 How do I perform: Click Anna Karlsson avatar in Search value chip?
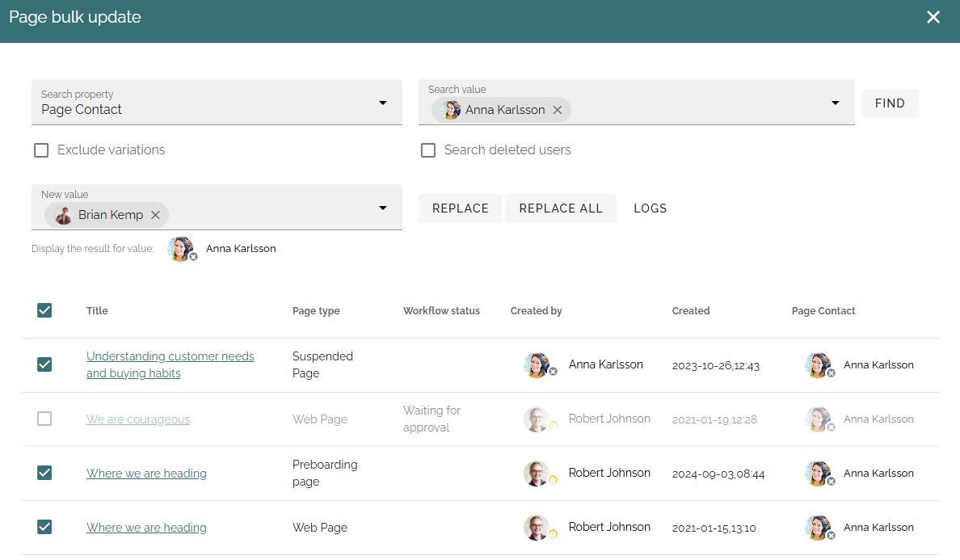(x=451, y=110)
